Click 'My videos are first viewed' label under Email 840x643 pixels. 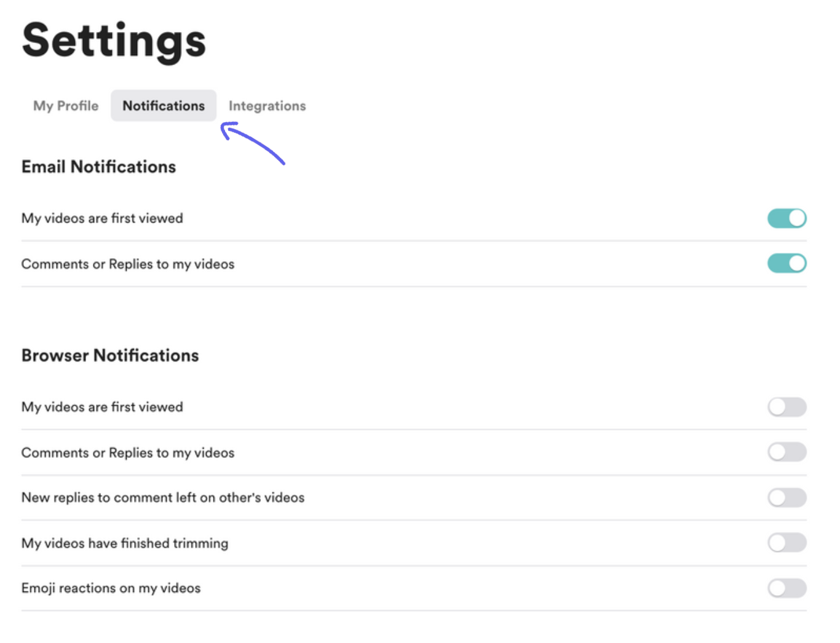[x=102, y=218]
